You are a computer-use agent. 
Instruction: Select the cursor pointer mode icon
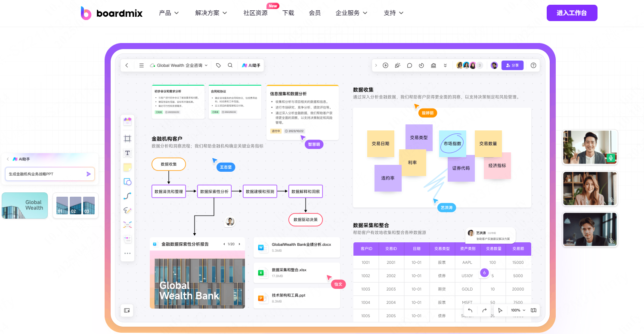(x=500, y=310)
